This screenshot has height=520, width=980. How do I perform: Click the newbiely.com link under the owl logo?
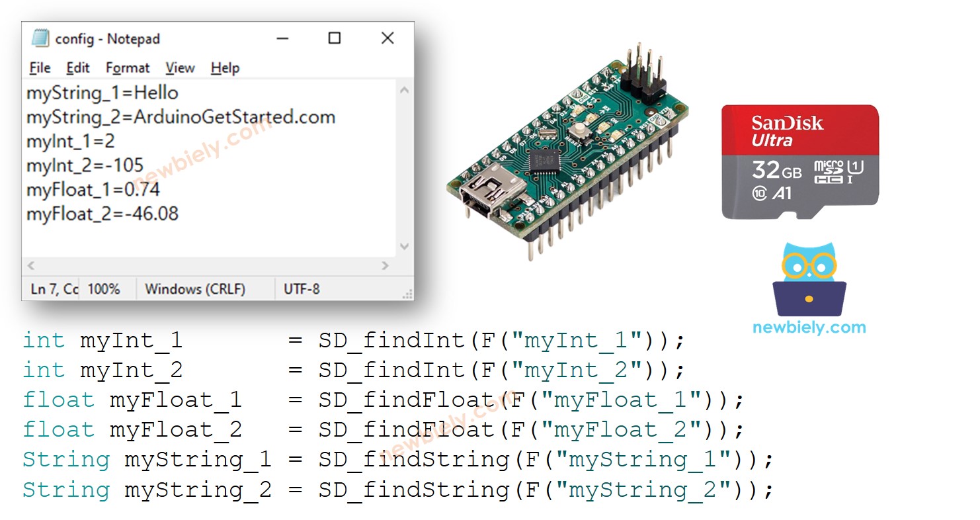click(x=808, y=327)
